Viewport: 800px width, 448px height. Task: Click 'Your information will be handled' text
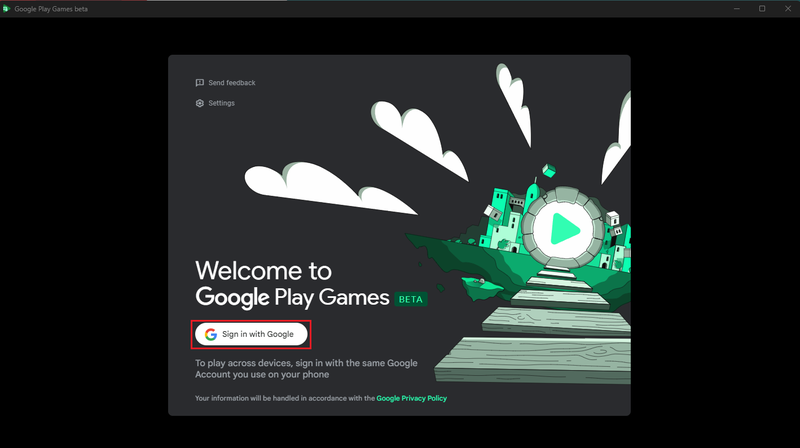point(285,399)
